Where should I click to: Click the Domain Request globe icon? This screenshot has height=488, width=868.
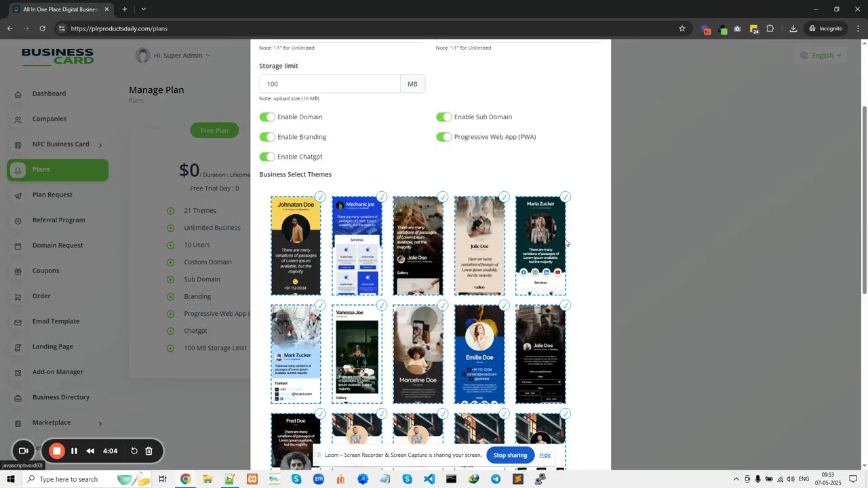pyautogui.click(x=18, y=246)
